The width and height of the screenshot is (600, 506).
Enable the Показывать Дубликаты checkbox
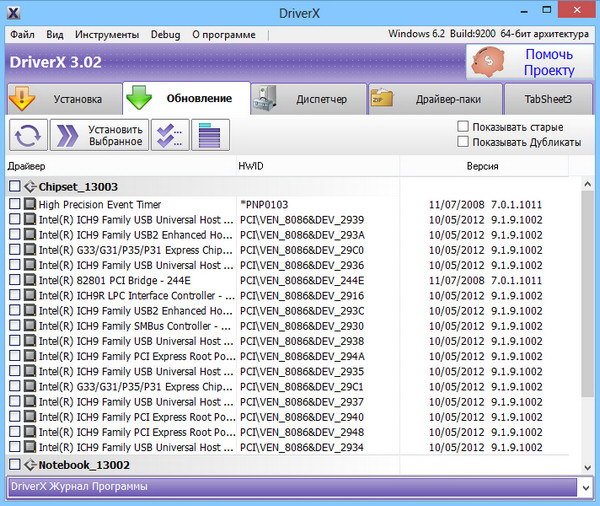pyautogui.click(x=463, y=142)
